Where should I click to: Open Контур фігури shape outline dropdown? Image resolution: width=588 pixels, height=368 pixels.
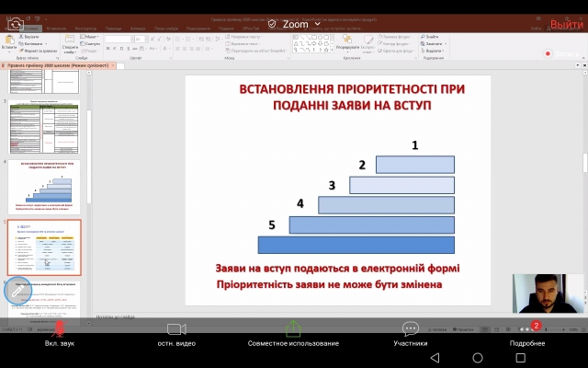394,43
